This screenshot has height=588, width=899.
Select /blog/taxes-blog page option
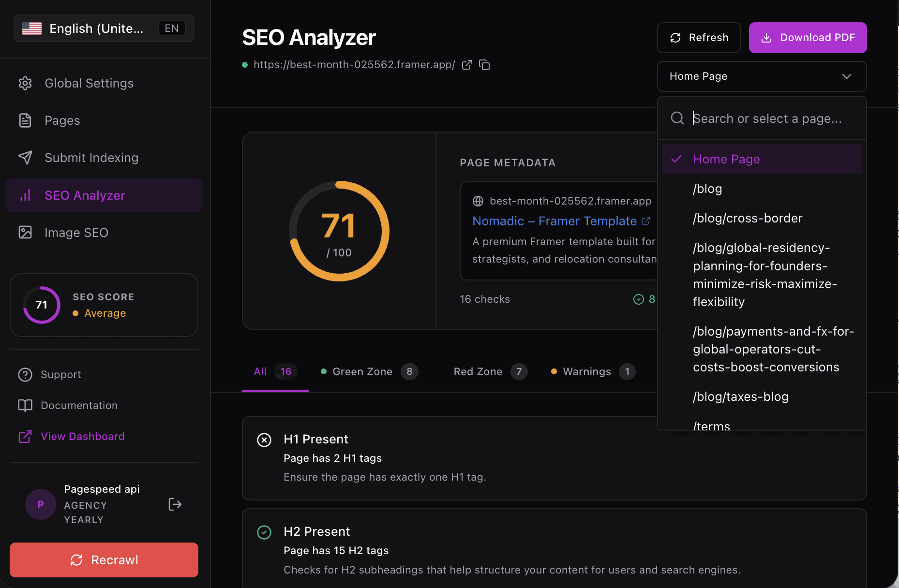click(762, 397)
